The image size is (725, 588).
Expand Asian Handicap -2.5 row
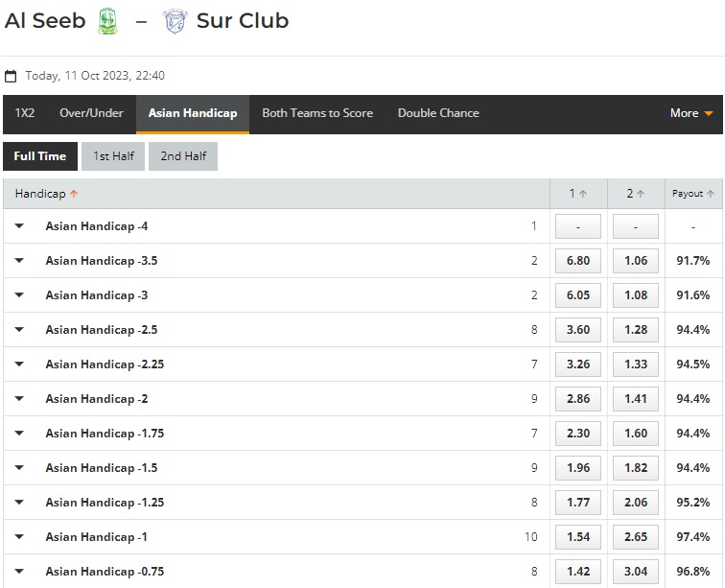coord(19,330)
